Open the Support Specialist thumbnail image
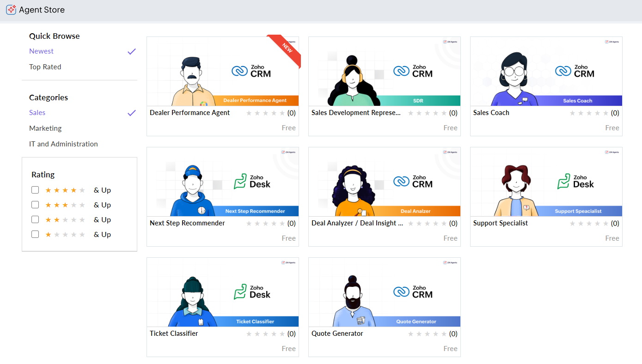 (546, 182)
